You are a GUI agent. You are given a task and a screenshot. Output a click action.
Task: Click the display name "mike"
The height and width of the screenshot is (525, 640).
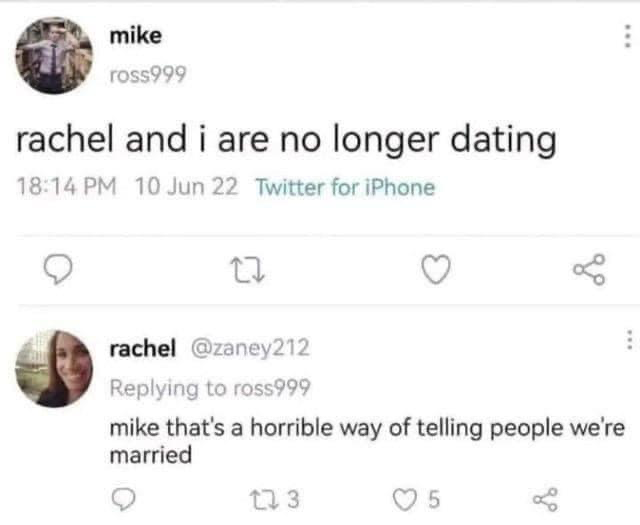[135, 37]
